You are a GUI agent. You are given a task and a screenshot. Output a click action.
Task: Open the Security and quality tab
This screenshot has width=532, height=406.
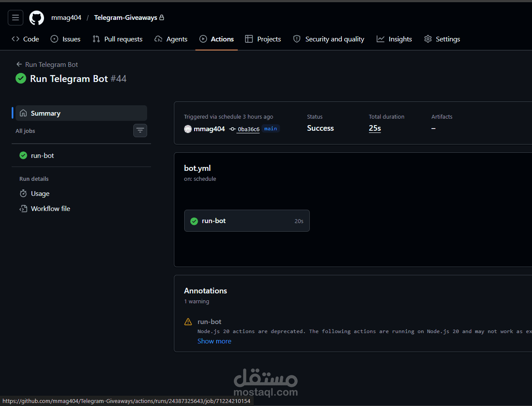pyautogui.click(x=329, y=39)
